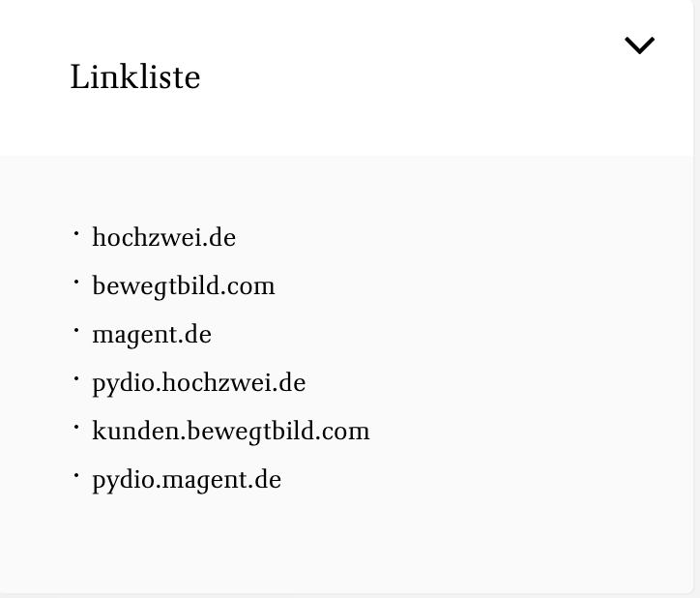This screenshot has height=598, width=700.
Task: Click the bullet before hochzwei.de
Action: pyautogui.click(x=76, y=234)
